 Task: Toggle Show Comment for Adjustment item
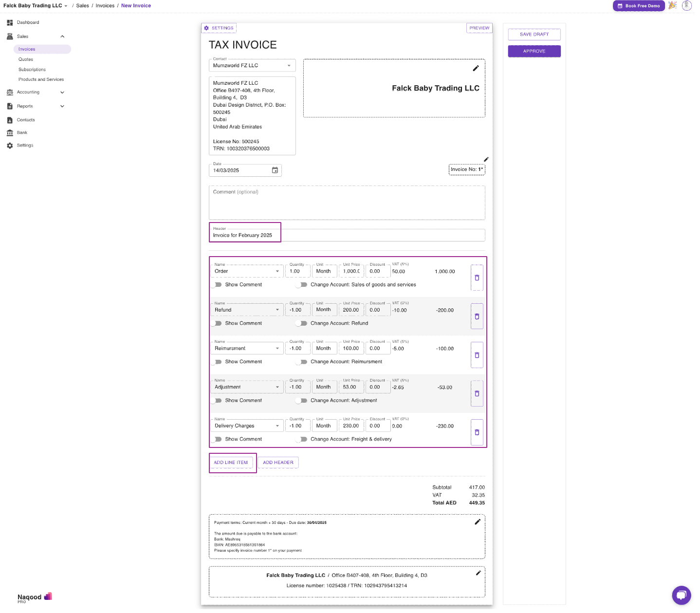coord(217,401)
